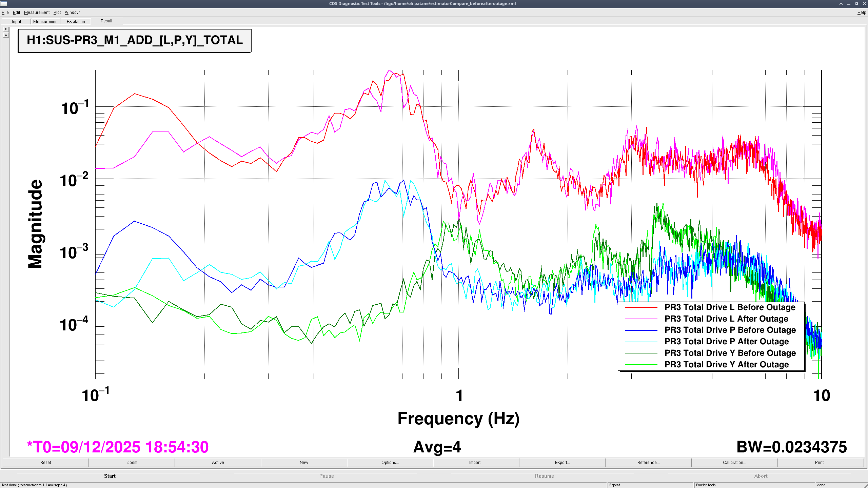868x488 pixels.
Task: Open plot Options... dialog
Action: [x=390, y=462]
